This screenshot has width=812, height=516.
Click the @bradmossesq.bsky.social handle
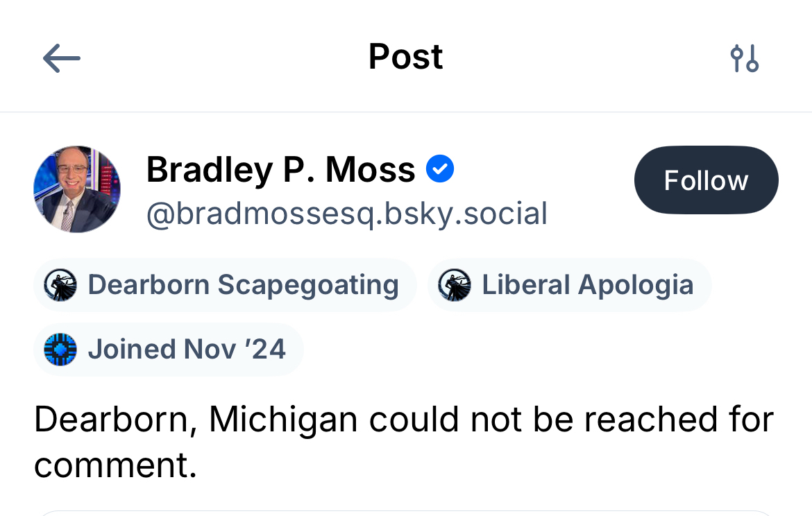click(x=346, y=214)
